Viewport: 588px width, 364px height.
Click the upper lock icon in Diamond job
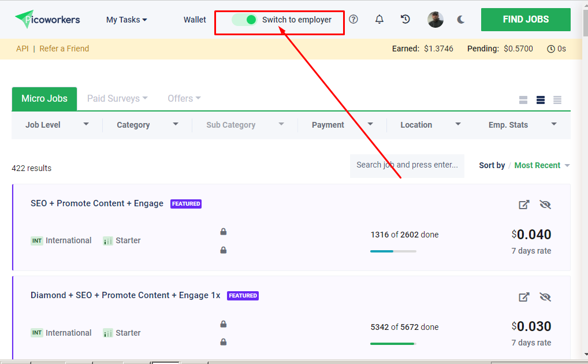(223, 324)
